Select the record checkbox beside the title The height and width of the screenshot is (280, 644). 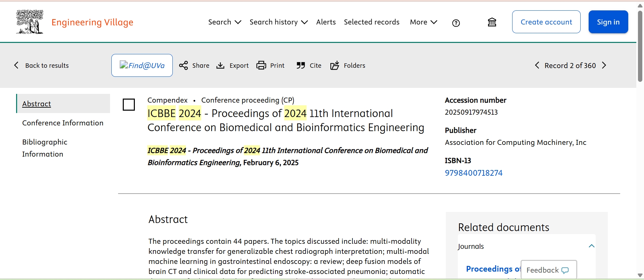click(129, 105)
